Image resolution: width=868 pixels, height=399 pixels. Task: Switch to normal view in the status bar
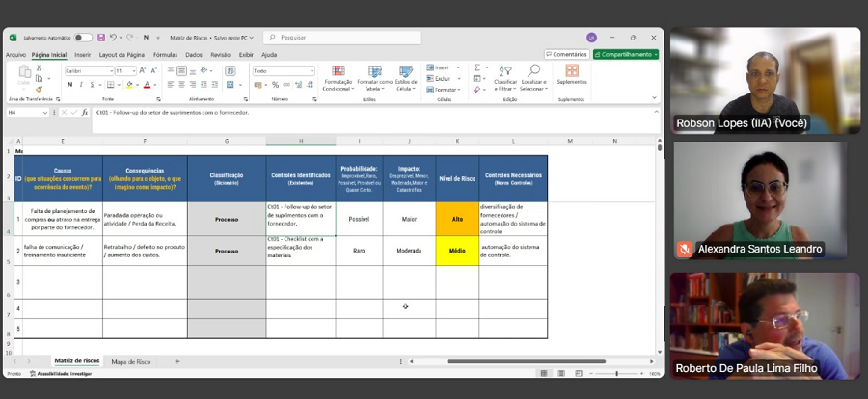[x=545, y=373]
